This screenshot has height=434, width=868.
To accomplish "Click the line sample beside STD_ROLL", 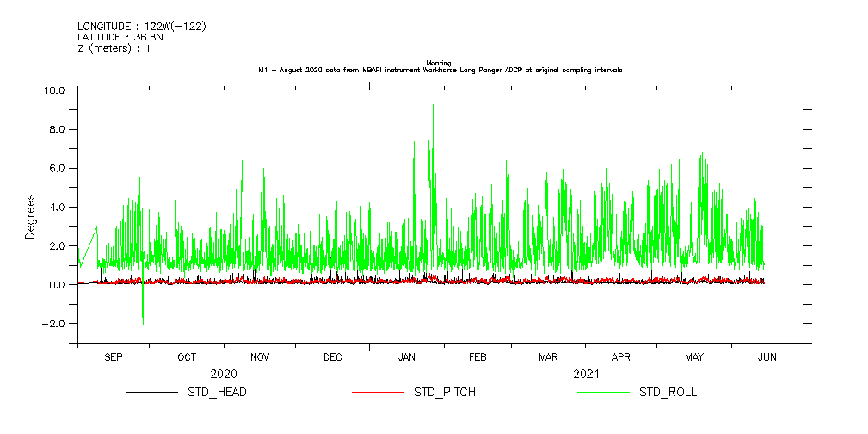I will coord(603,392).
